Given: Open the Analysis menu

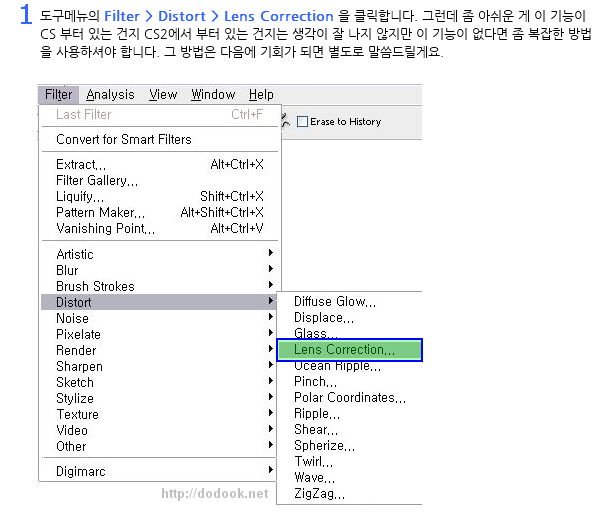Looking at the screenshot, I should 110,94.
